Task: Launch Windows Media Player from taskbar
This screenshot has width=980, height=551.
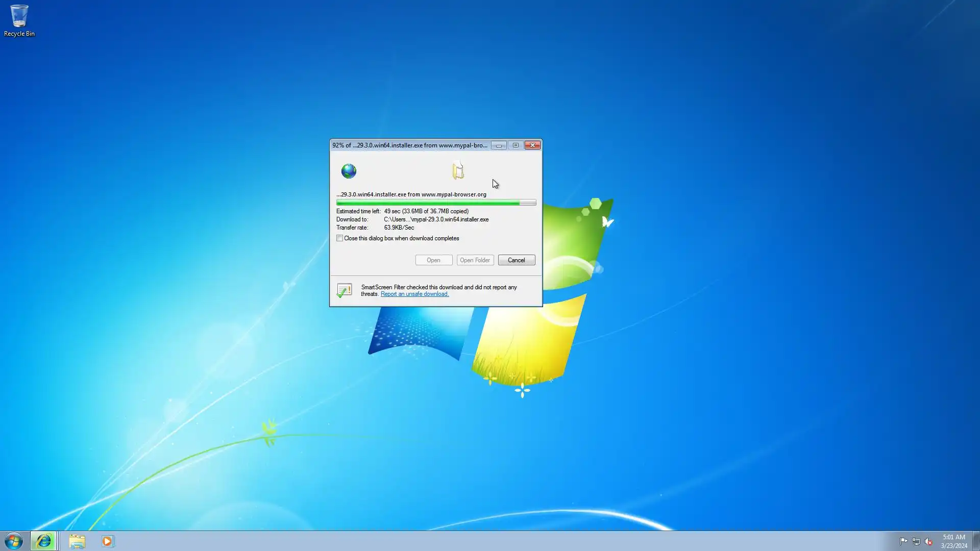Action: click(107, 541)
